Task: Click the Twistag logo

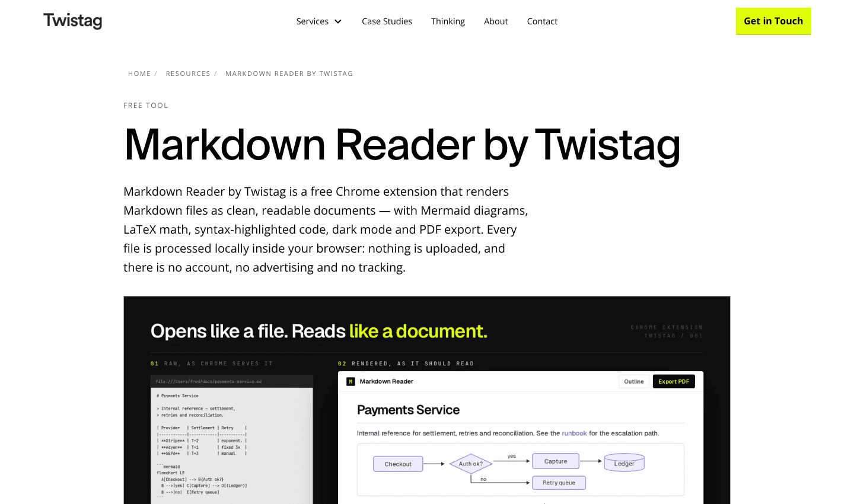Action: 72,21
